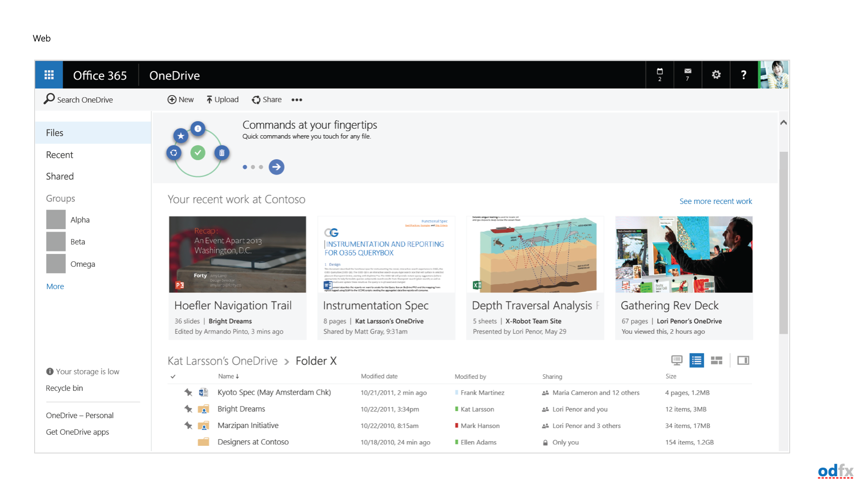Screen dimensions: 868x489
Task: Select the second dot of tips carousel
Action: (x=253, y=167)
